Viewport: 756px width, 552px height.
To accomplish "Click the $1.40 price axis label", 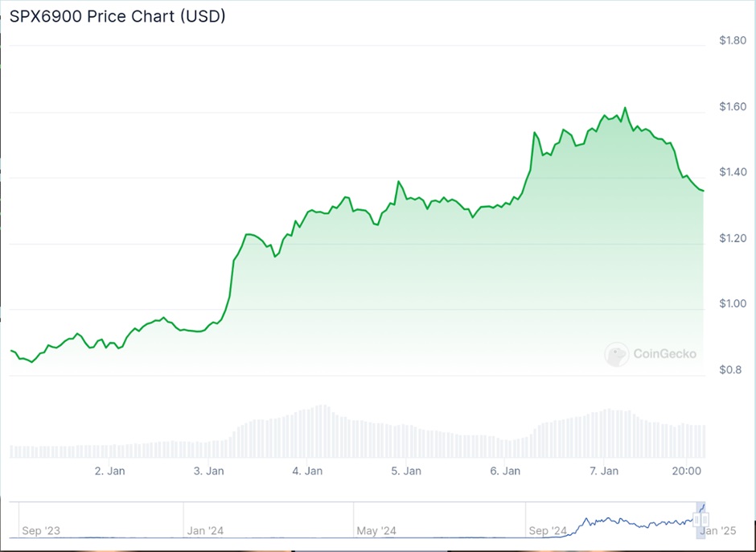I will (732, 172).
